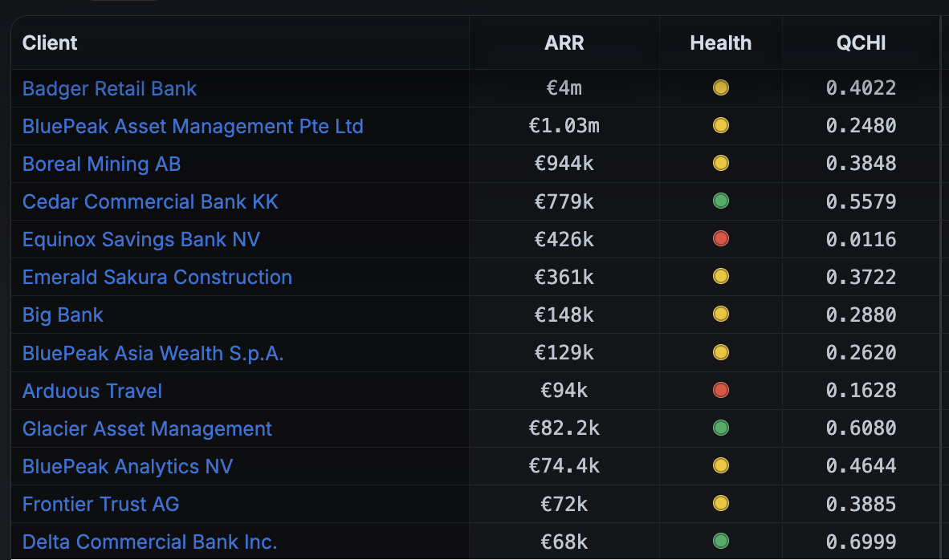Screen dimensions: 949x560
Task: Sort table by the ARR column header
Action: coord(564,43)
